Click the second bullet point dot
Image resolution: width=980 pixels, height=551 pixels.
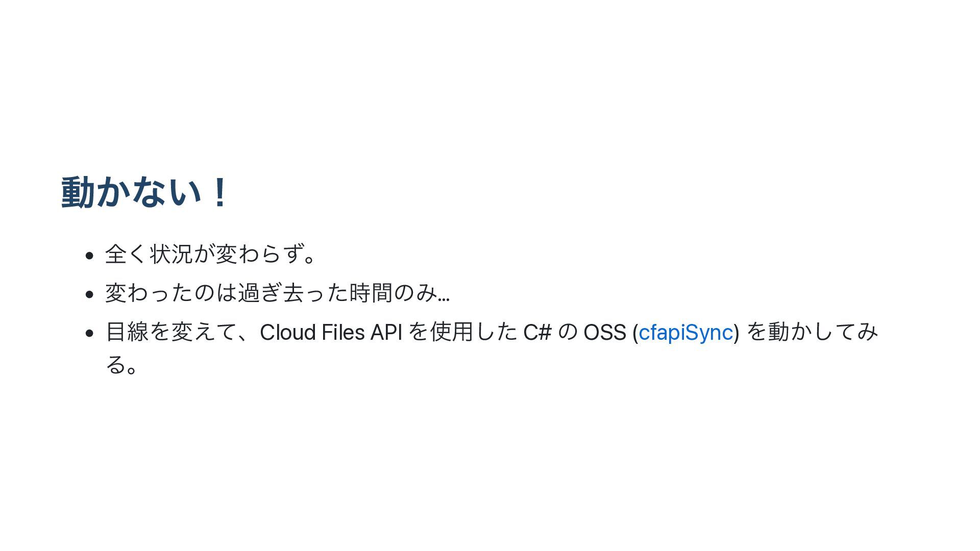click(90, 294)
